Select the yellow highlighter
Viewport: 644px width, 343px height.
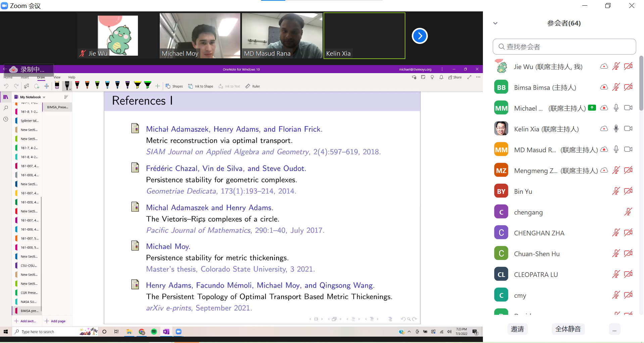pos(138,85)
